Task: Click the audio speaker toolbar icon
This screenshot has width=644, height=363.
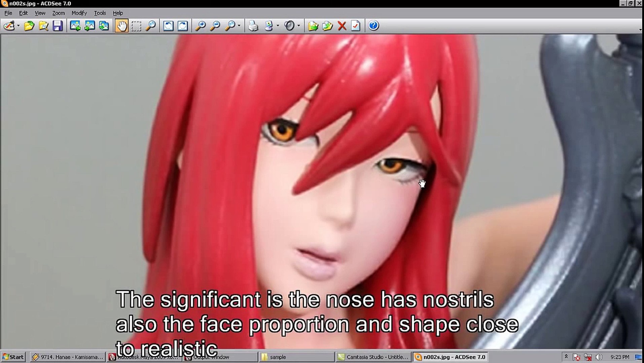Action: tap(289, 26)
